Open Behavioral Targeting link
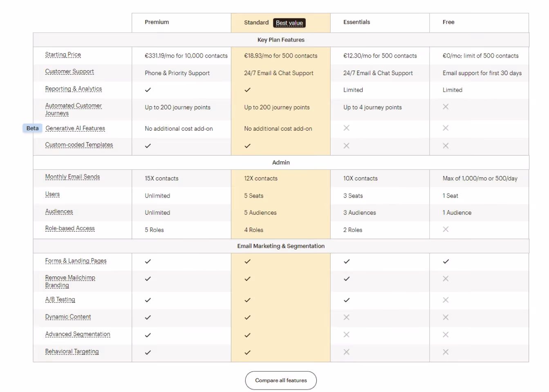 72,352
